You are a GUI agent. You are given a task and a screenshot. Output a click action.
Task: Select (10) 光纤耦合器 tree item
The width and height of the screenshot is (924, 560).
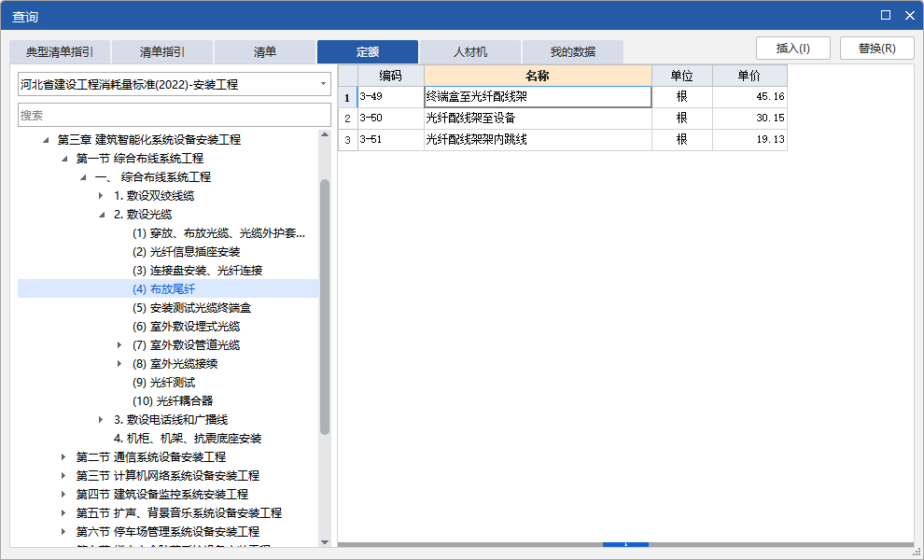173,400
